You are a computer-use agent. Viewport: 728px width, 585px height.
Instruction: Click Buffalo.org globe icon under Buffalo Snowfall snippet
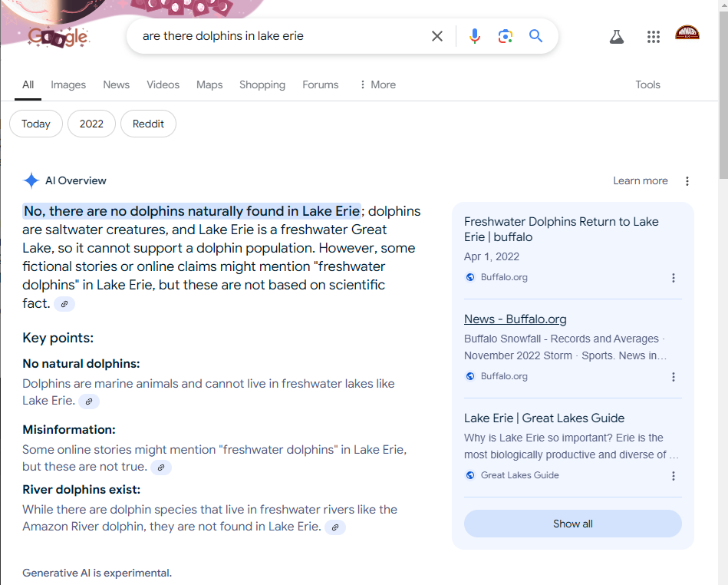click(470, 376)
